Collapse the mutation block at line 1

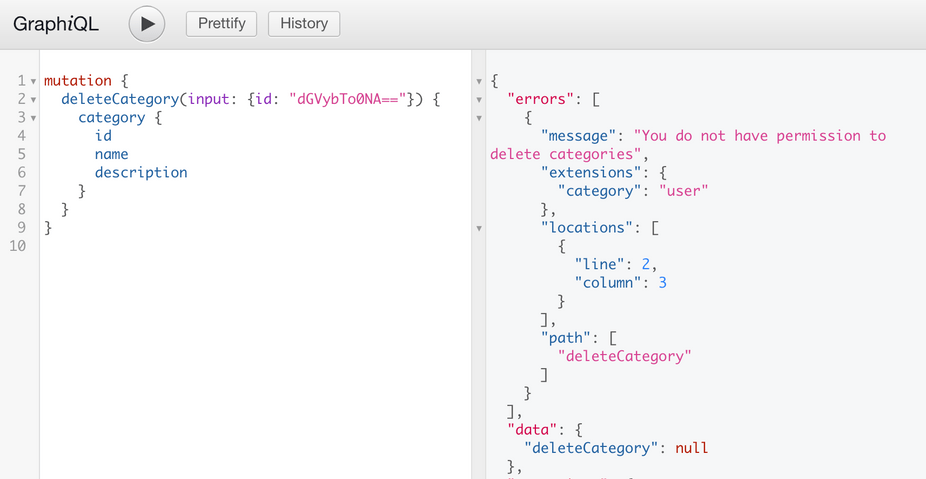[x=33, y=81]
